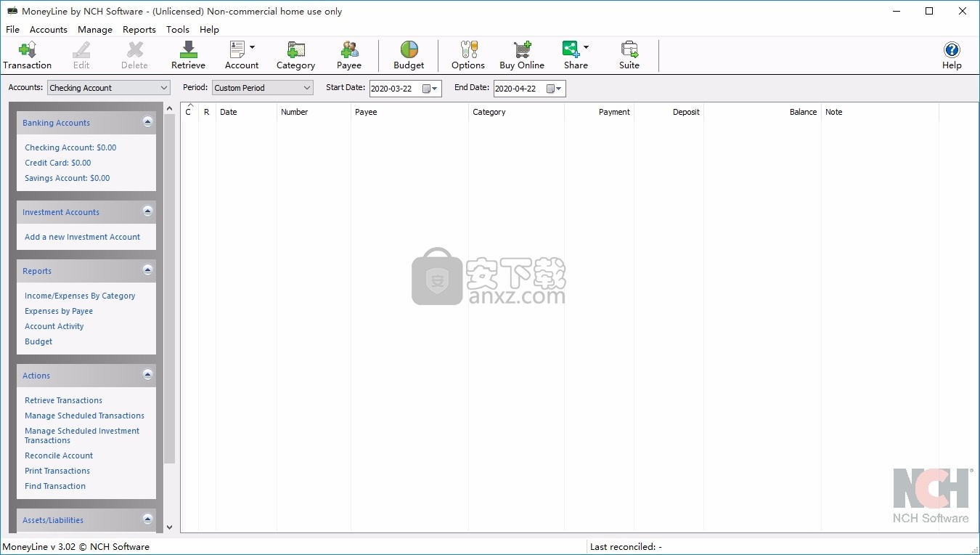This screenshot has height=555, width=980.
Task: Collapse the Reports sidebar panel
Action: 147,270
